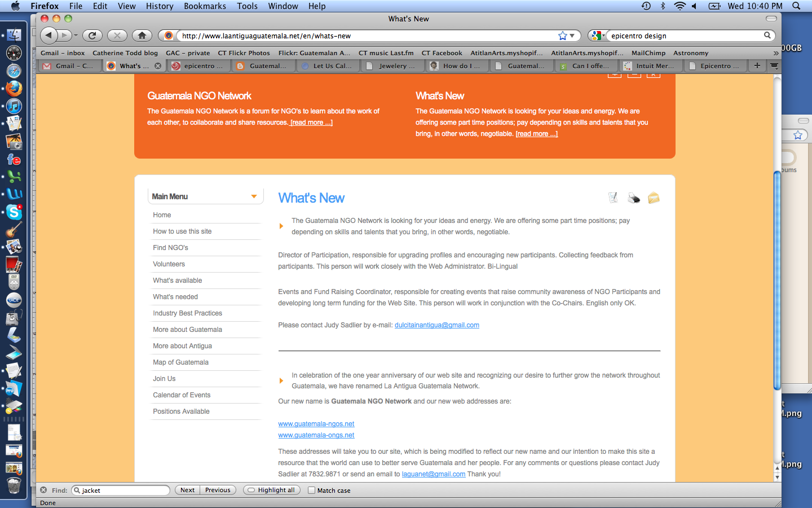Open a new tab with plus button
Viewport: 812px width, 508px height.
pyautogui.click(x=757, y=65)
